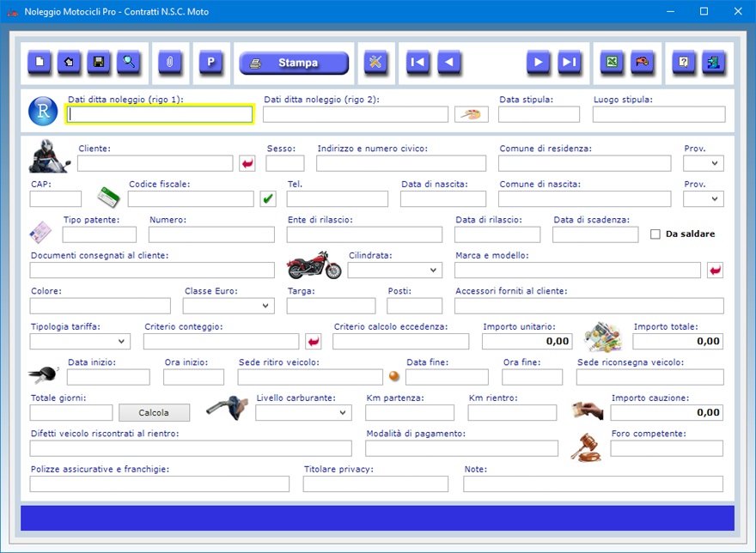Click the Km partenza field
The height and width of the screenshot is (553, 756).
point(410,413)
